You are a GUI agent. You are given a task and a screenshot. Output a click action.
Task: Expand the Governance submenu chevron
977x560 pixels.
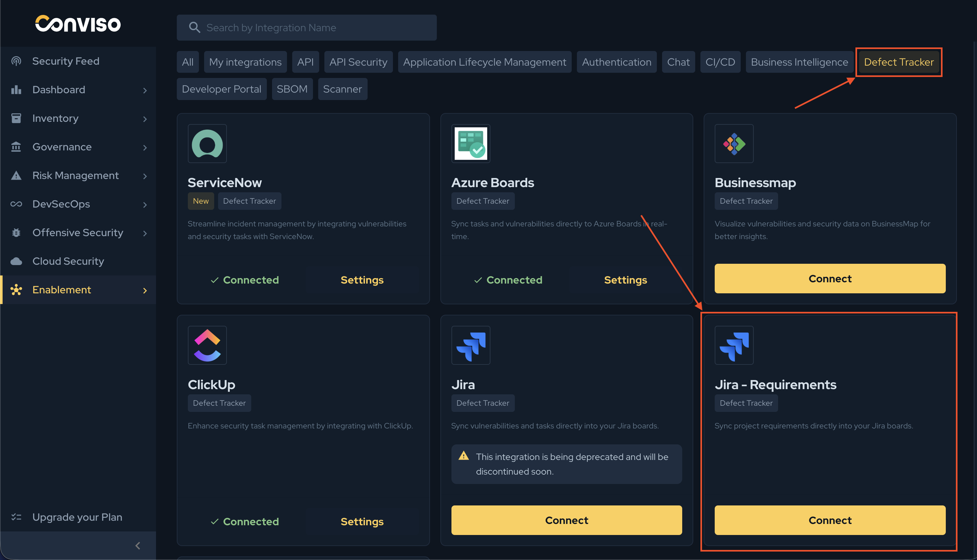click(145, 147)
